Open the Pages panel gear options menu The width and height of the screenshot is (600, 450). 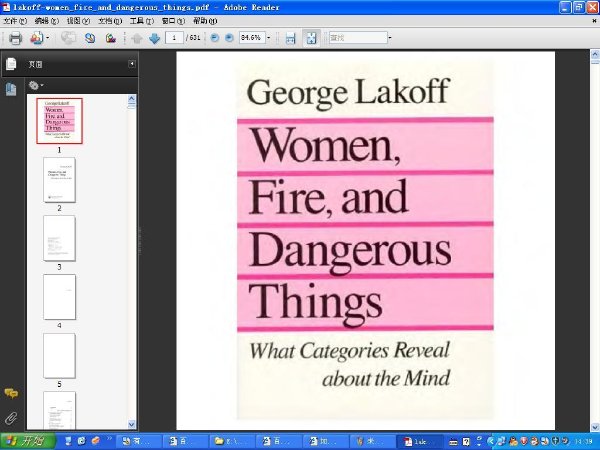[36, 85]
